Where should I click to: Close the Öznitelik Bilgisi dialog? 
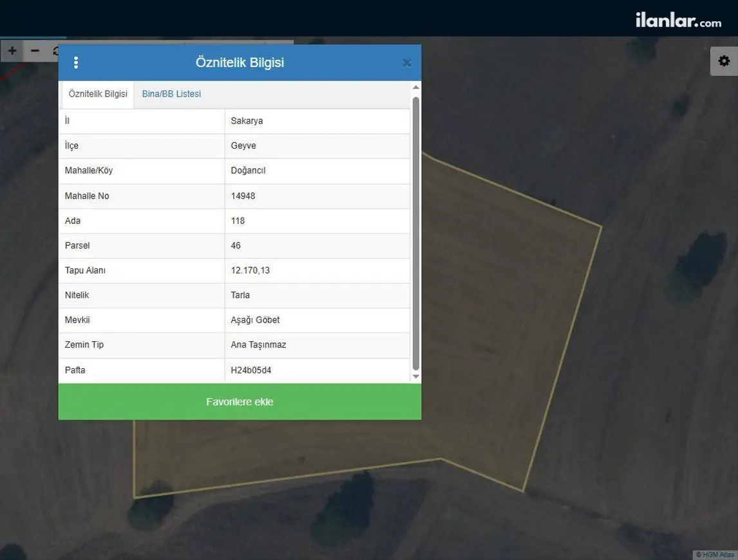(406, 63)
